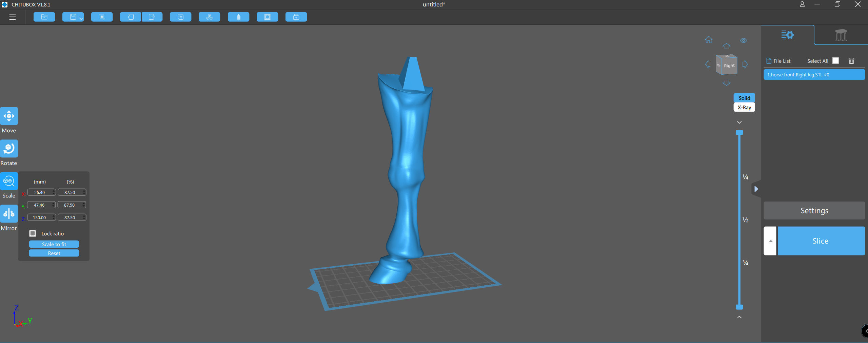The image size is (868, 343).
Task: Edit the X scale percent field
Action: pyautogui.click(x=72, y=192)
